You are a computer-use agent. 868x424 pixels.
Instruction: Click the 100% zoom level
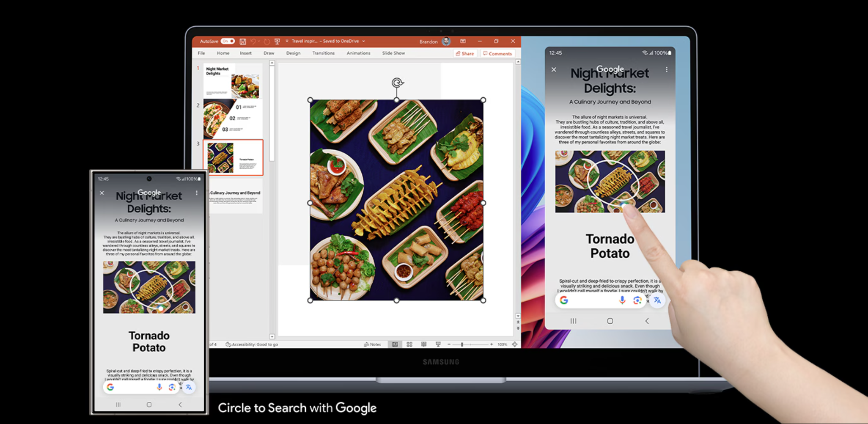point(502,344)
